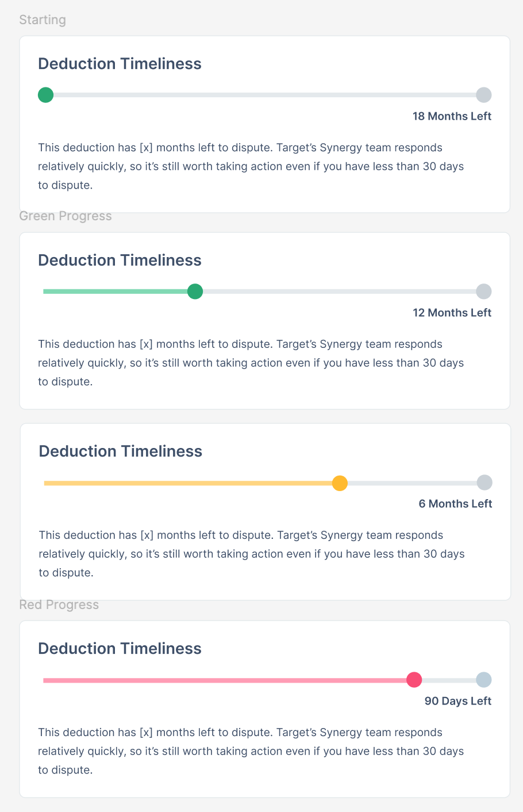Click the '12 Months Left' label
The image size is (523, 812).
(452, 313)
